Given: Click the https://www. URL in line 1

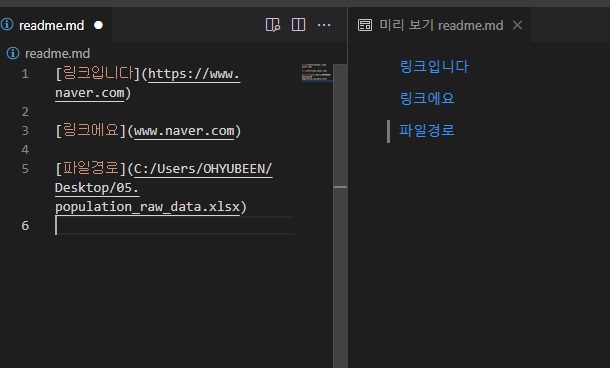Looking at the screenshot, I should click(194, 74).
